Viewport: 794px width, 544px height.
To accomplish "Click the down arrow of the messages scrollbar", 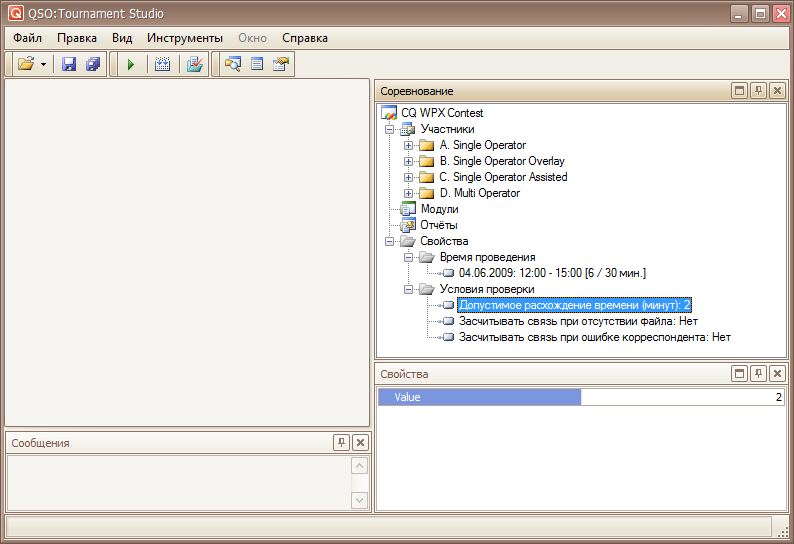I will [x=360, y=499].
